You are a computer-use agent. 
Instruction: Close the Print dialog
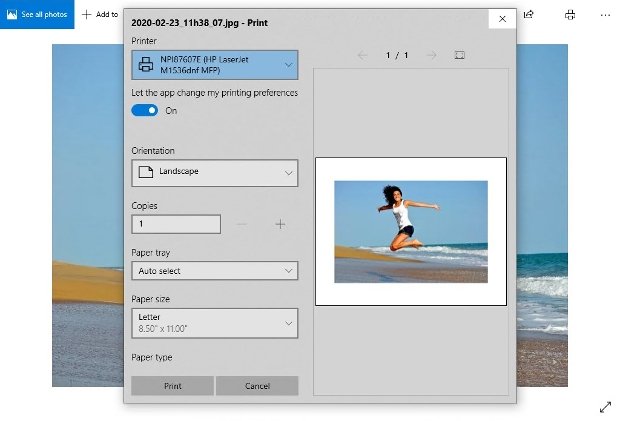point(502,19)
